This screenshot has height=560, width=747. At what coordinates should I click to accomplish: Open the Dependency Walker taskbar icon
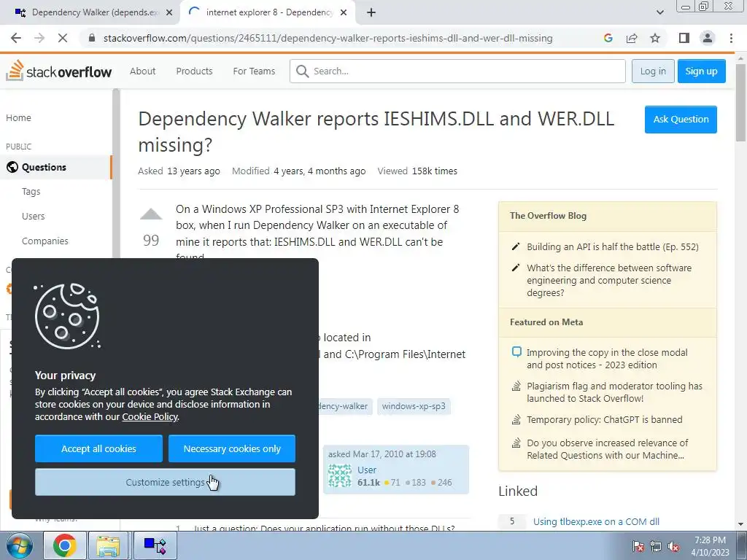(155, 545)
